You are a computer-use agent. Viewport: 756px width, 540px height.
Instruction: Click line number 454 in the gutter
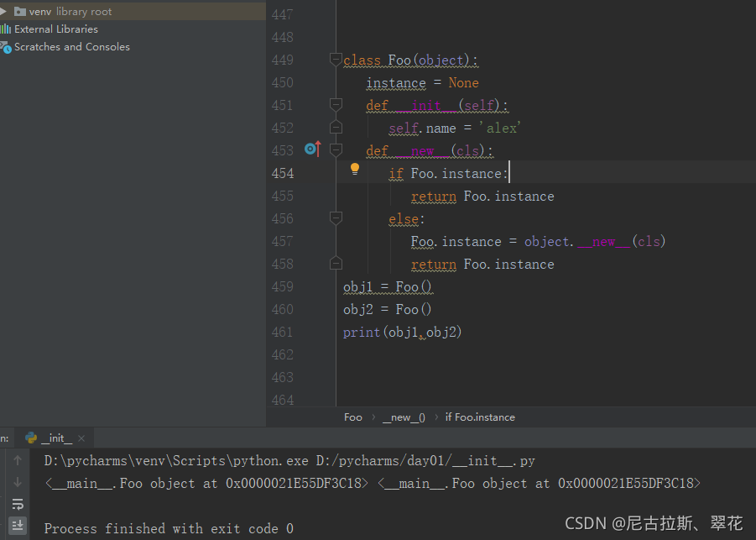283,173
